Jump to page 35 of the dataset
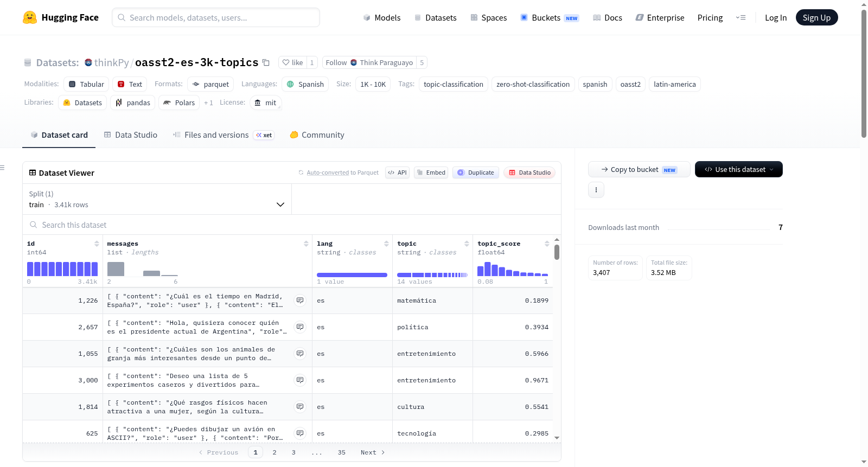Image resolution: width=868 pixels, height=467 pixels. tap(342, 452)
